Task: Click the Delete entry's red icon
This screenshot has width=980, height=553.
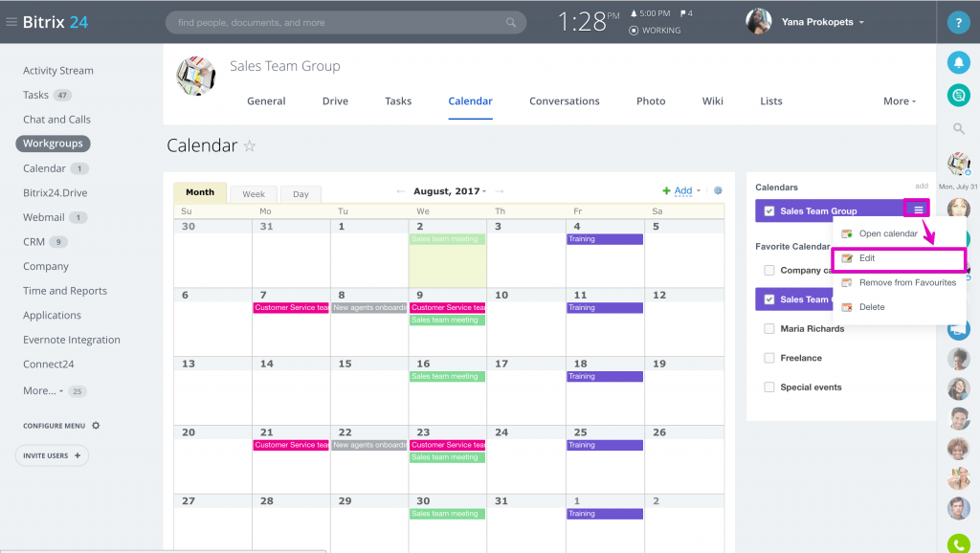Action: tap(847, 307)
